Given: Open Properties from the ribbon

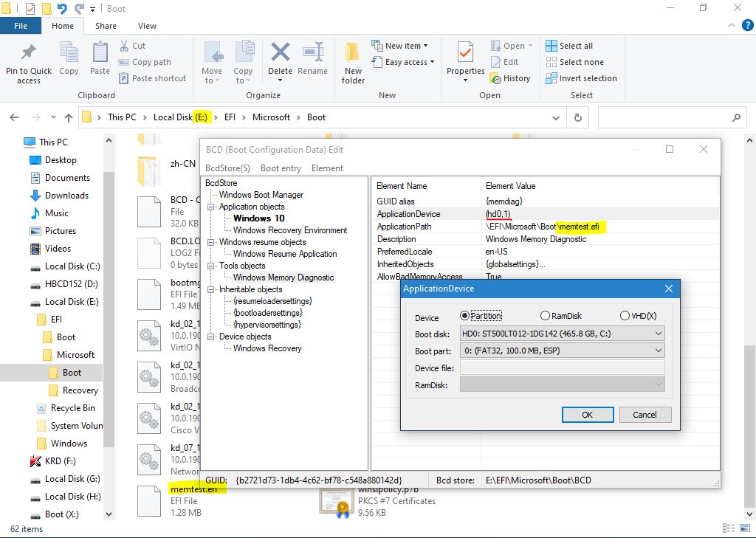Looking at the screenshot, I should coord(465,55).
